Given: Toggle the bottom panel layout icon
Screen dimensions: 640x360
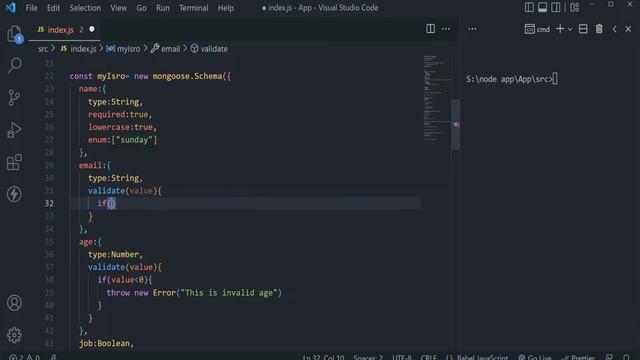Looking at the screenshot, I should [542, 7].
